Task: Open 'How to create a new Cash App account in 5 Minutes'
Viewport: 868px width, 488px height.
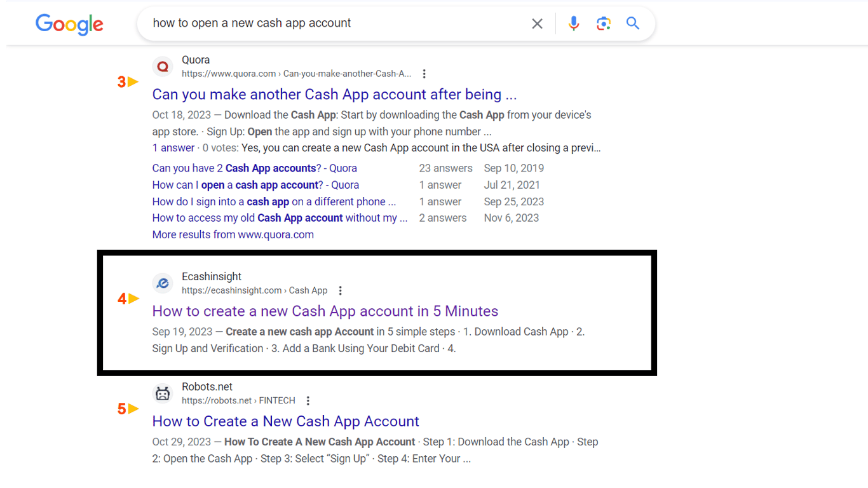Action: point(325,311)
